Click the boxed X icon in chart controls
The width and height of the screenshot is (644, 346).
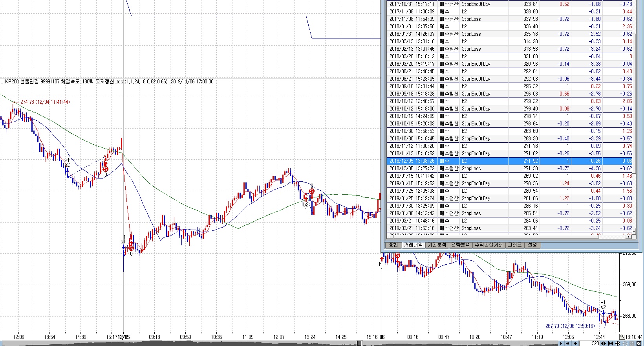tap(639, 343)
